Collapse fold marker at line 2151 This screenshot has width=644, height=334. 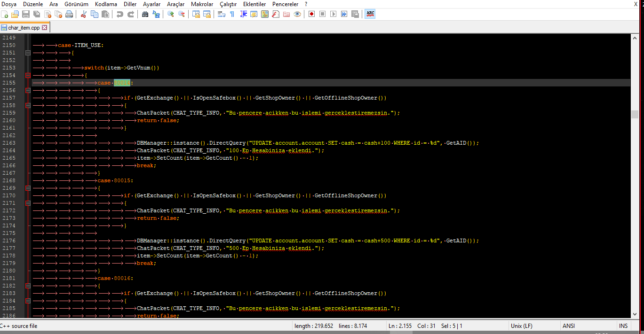pos(28,53)
